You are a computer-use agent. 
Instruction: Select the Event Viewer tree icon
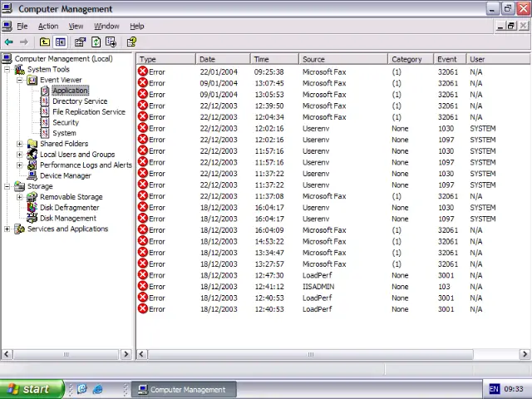point(32,80)
